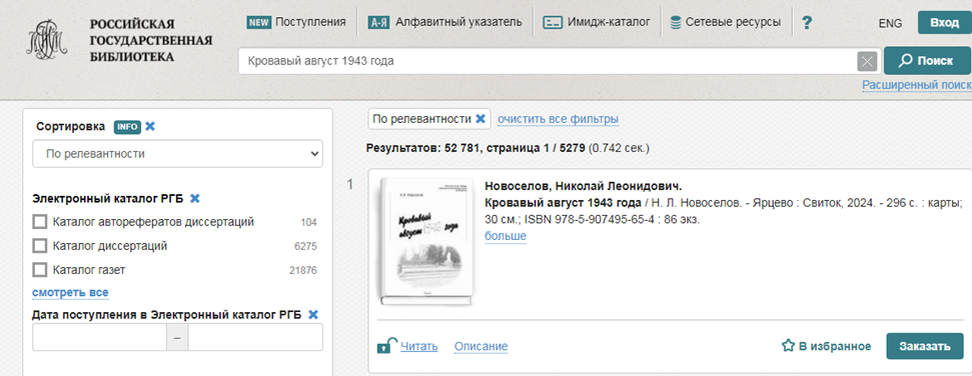Click the open padlock icon beside Читать
This screenshot has width=972, height=376.
coord(387,346)
